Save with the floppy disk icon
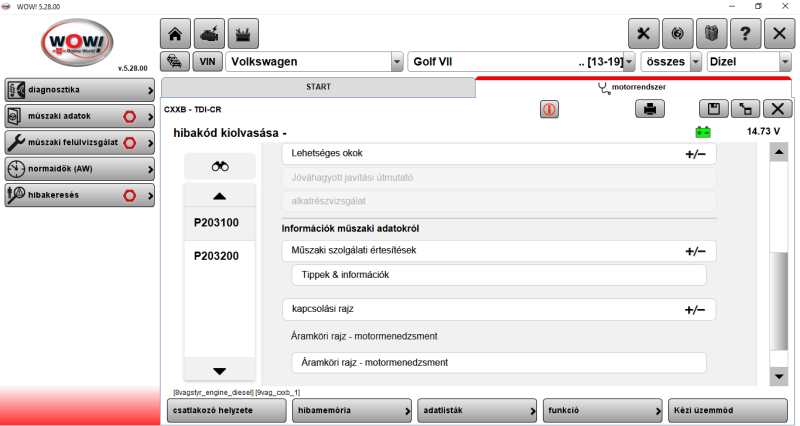The width and height of the screenshot is (800, 426). 714,109
